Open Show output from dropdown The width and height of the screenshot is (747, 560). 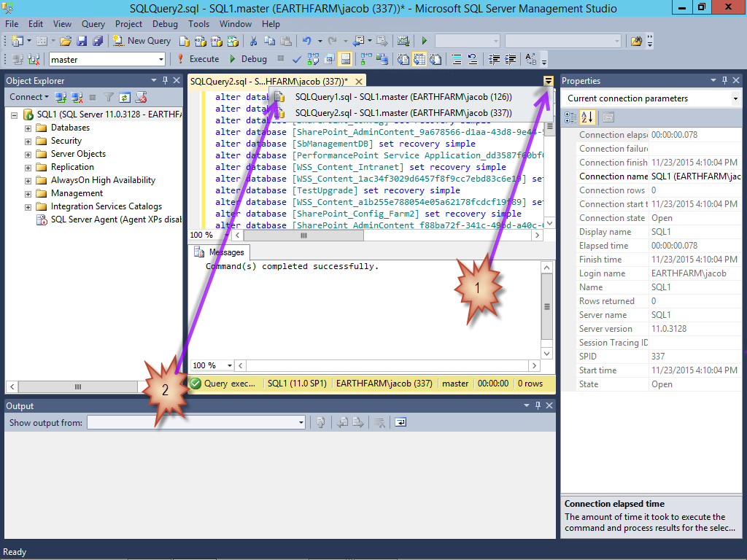pyautogui.click(x=301, y=422)
